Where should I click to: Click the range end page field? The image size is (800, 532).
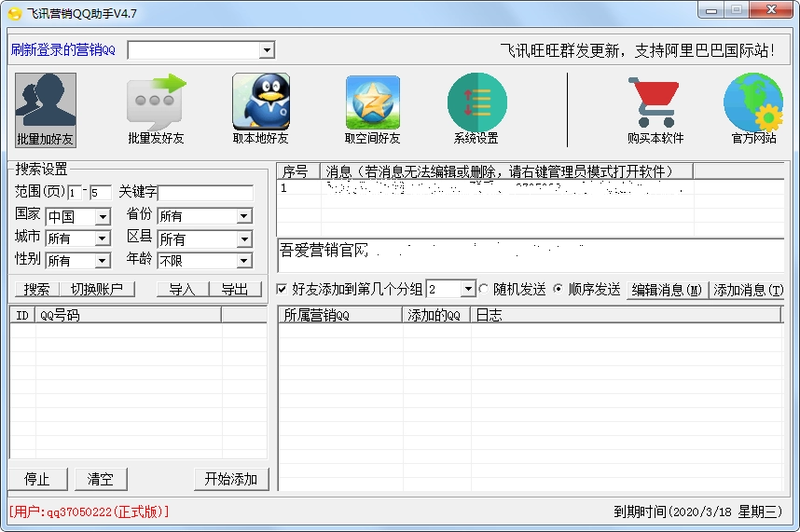tap(100, 193)
